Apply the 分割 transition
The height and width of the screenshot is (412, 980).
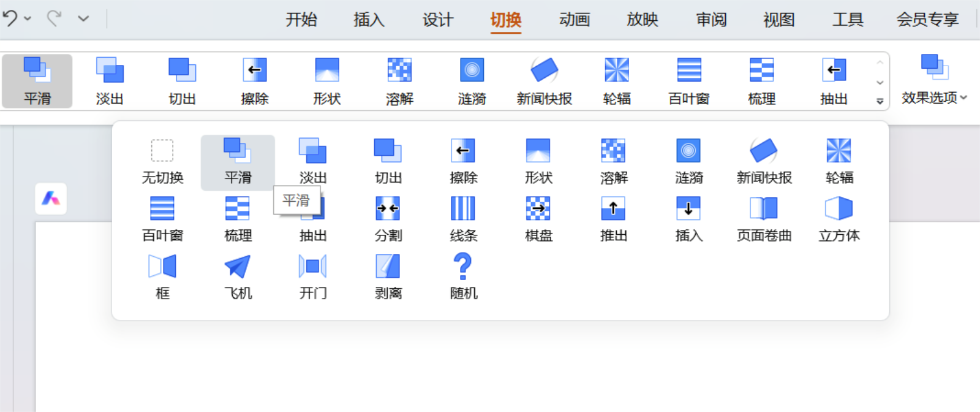[x=388, y=219]
